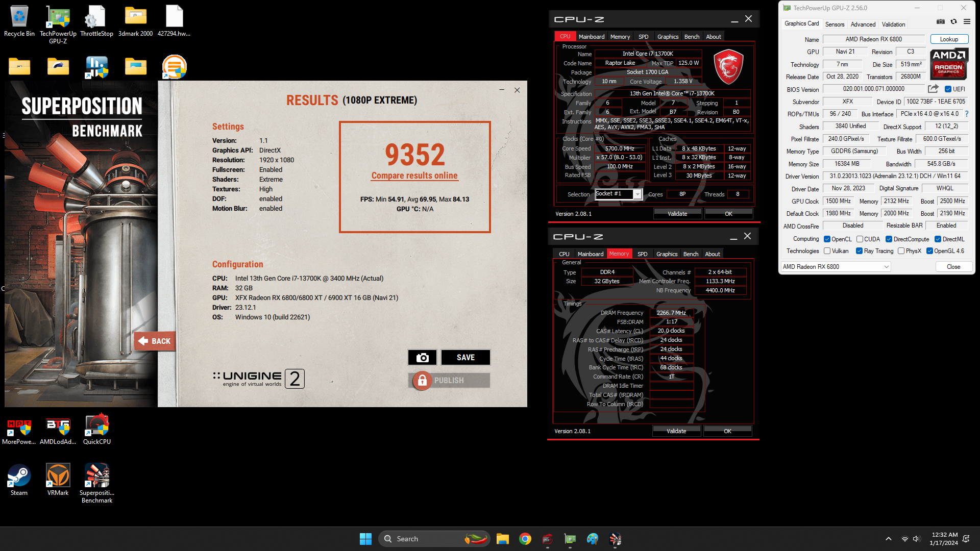The width and height of the screenshot is (980, 551).
Task: Show hidden system tray icons chevron
Action: tap(888, 539)
